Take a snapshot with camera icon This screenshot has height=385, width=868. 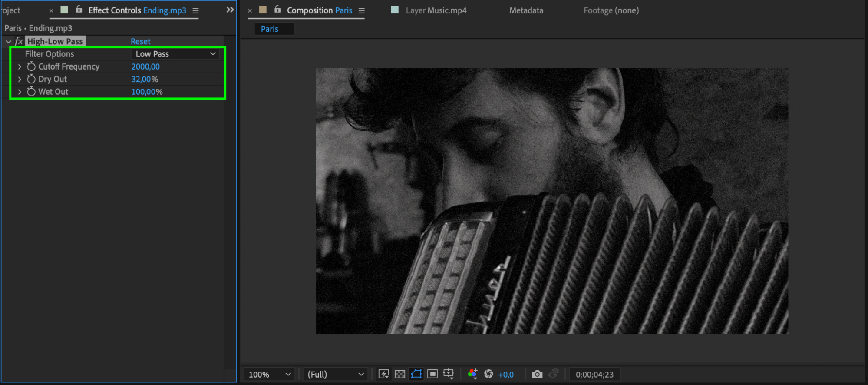[x=537, y=374]
